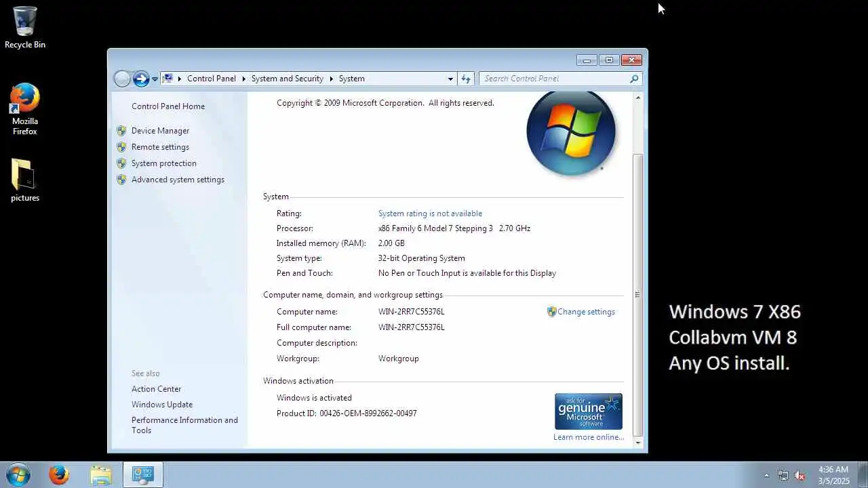Refresh the Control Panel page
Image resolution: width=868 pixels, height=488 pixels.
point(466,79)
